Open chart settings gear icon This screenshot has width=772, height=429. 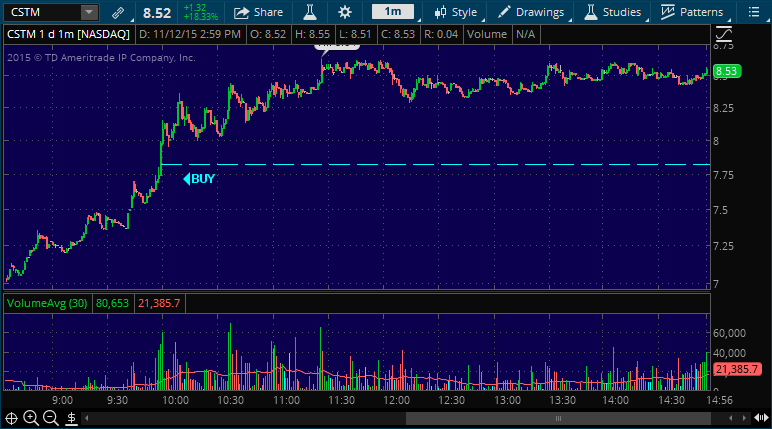[345, 12]
